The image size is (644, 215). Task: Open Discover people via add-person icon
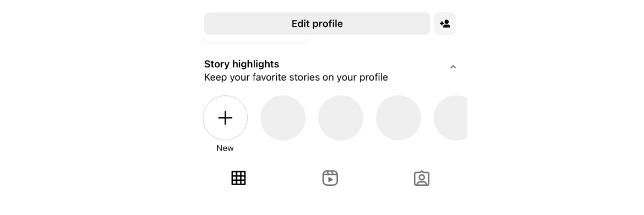click(445, 24)
